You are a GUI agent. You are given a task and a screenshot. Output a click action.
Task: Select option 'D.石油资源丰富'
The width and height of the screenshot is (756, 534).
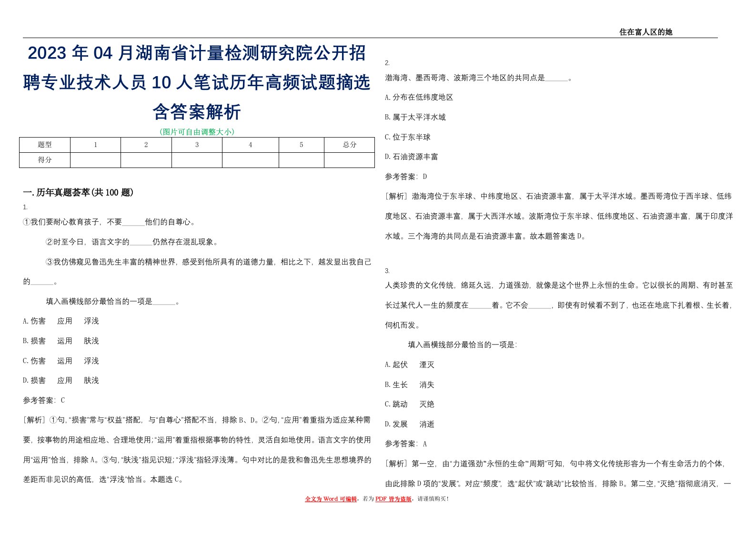412,157
